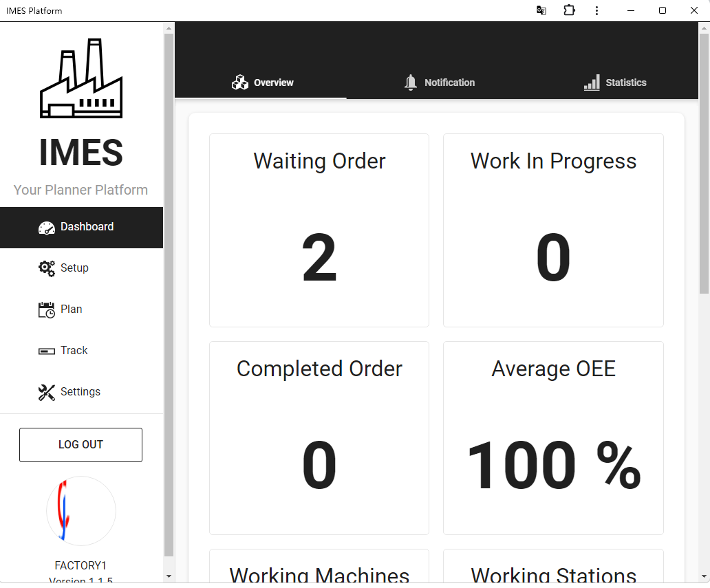The image size is (710, 588).
Task: Click the Overview cubes icon
Action: click(240, 83)
